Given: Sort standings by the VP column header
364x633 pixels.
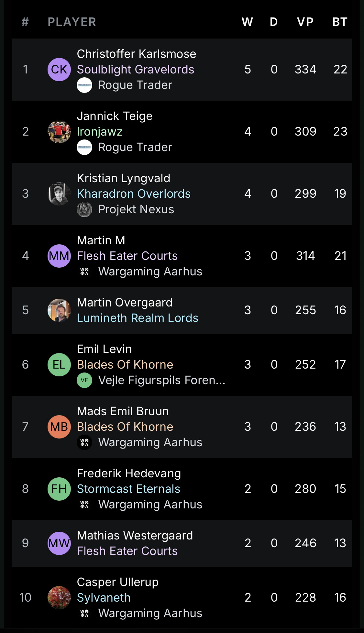Looking at the screenshot, I should coord(305,22).
